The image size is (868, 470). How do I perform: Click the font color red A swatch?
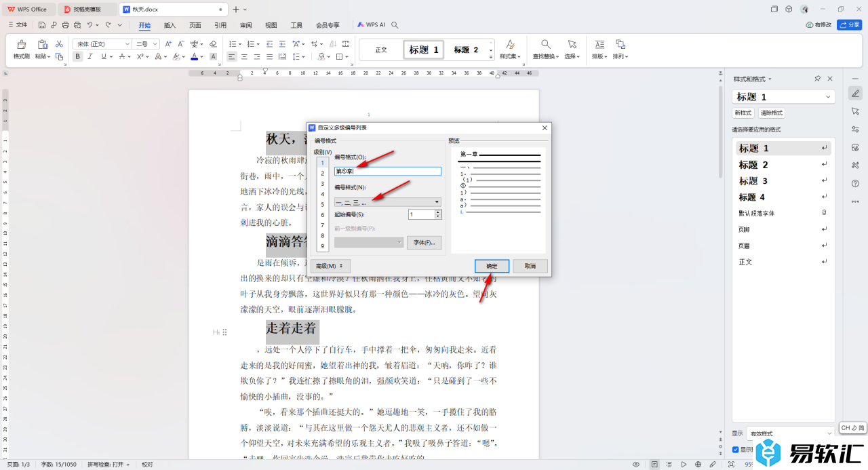[x=194, y=57]
